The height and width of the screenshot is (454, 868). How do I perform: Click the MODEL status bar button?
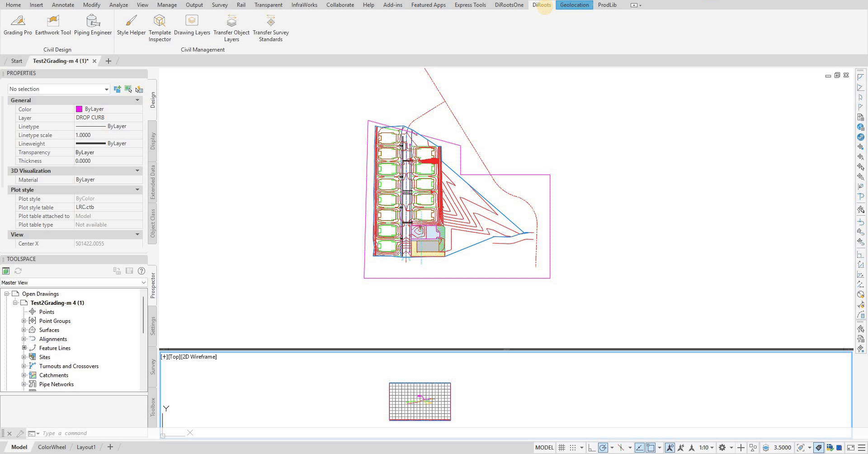[544, 448]
